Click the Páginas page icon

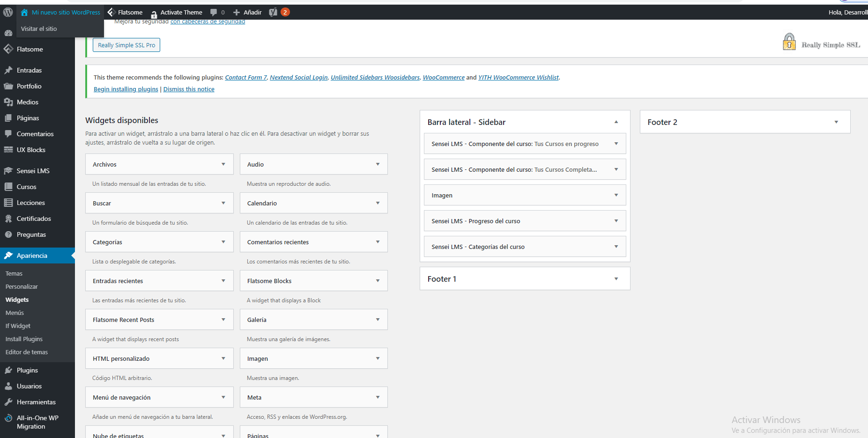point(8,118)
